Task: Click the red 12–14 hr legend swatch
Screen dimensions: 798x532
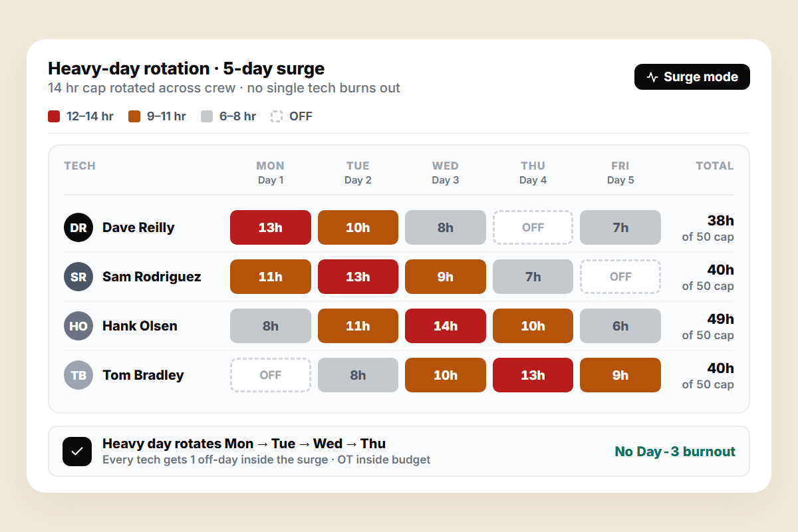Action: point(54,116)
